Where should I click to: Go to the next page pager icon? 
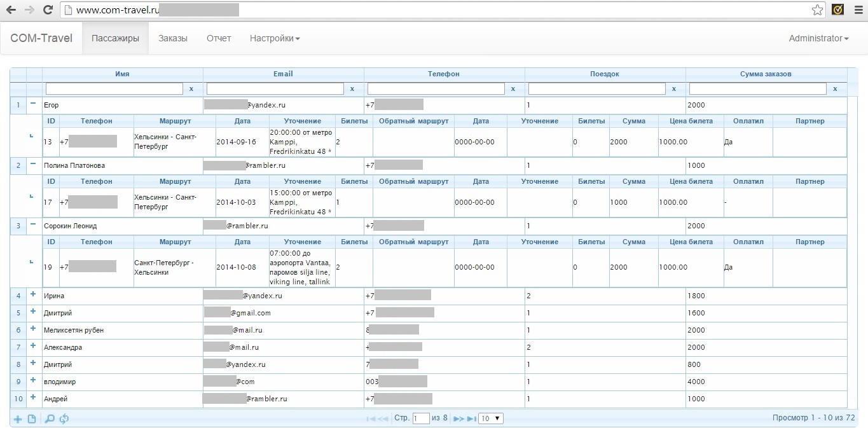458,418
